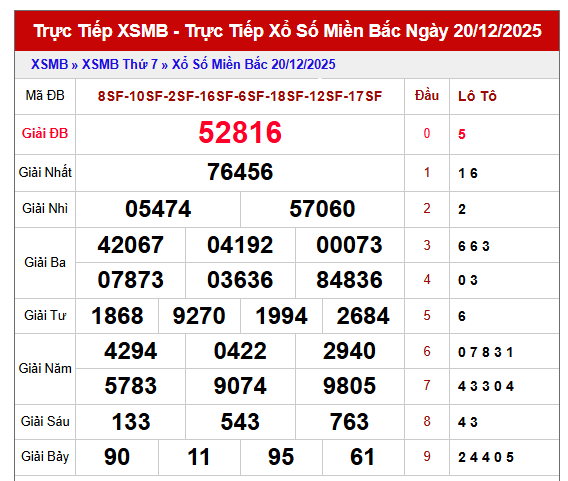The image size is (568, 481).
Task: Open the XSMB breadcrumb link
Action: (49, 64)
